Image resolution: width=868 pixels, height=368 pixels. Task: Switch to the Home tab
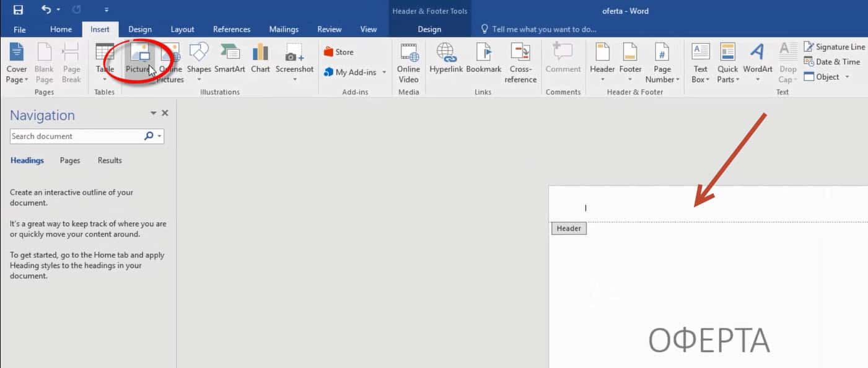pyautogui.click(x=61, y=29)
